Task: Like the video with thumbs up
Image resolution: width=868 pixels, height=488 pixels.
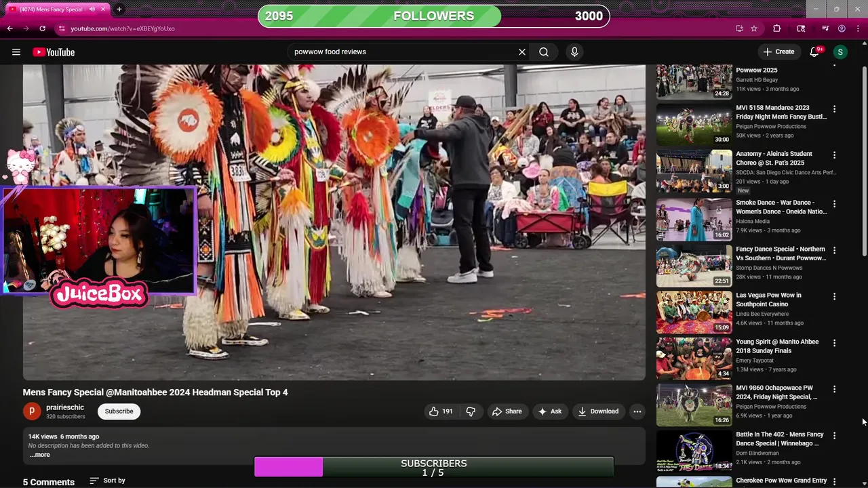Action: [441, 411]
